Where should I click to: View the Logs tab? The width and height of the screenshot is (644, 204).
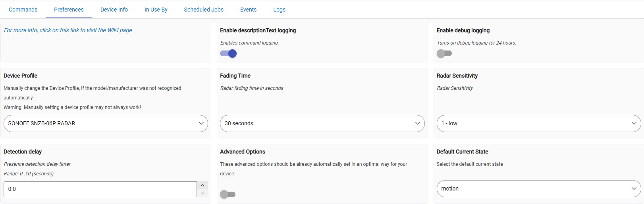(x=279, y=10)
